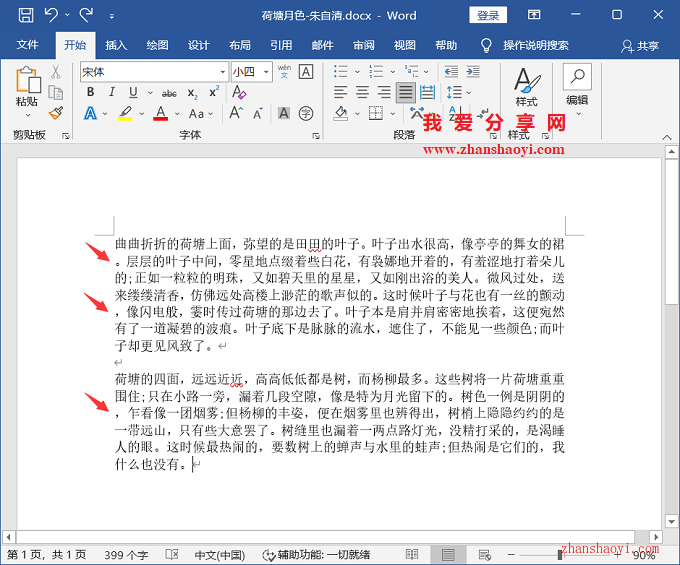Apply numbered list
The height and width of the screenshot is (565, 680).
coord(376,71)
